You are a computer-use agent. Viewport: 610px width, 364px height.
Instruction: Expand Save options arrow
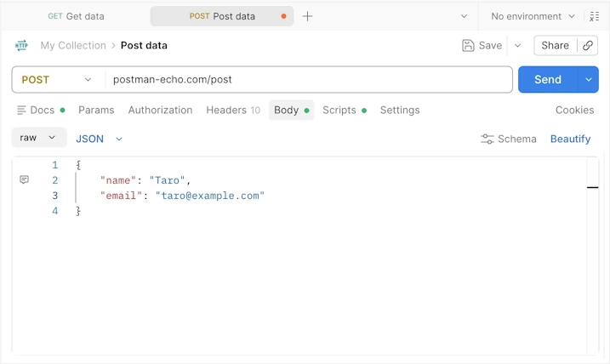517,46
